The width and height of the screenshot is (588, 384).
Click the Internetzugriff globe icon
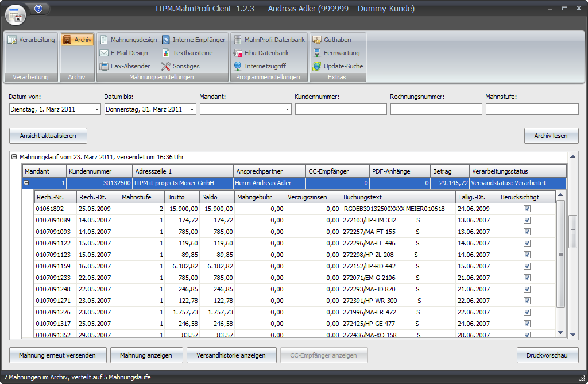238,67
